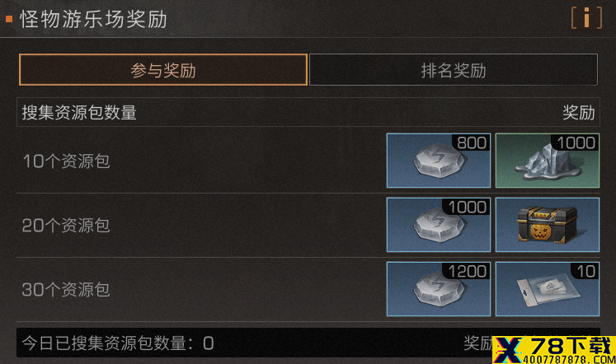
Task: Click the 30个资源包 row label
Action: [x=66, y=290]
